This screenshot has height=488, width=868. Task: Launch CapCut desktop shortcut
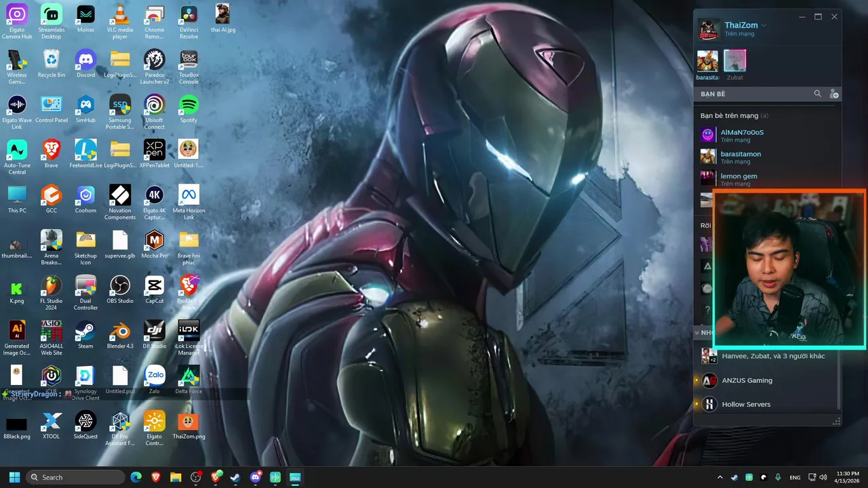pos(155,289)
